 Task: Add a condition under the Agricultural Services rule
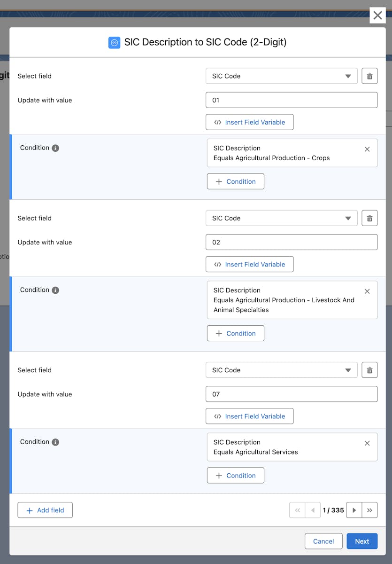coord(235,475)
